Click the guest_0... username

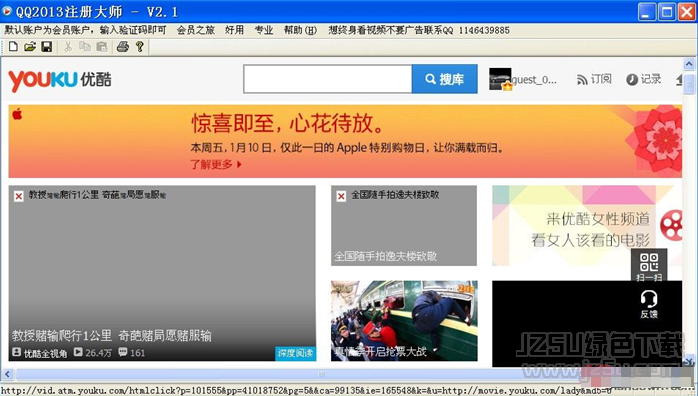pyautogui.click(x=534, y=80)
